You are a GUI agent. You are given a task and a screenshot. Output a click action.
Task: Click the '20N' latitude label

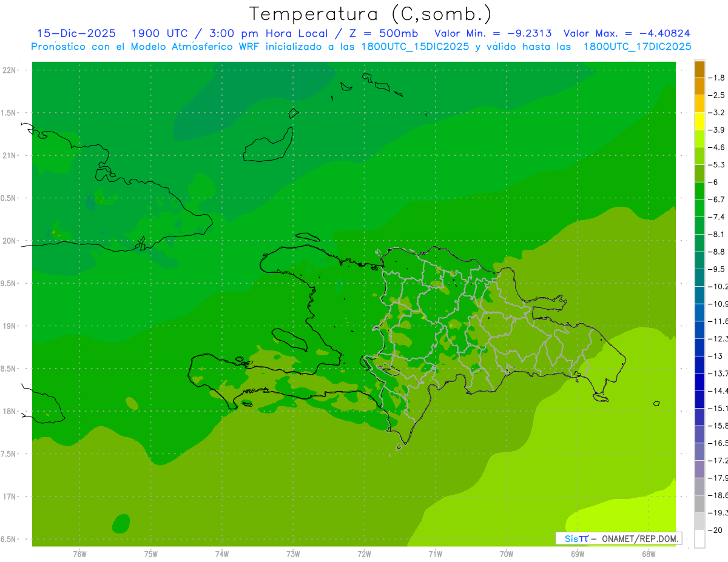click(10, 241)
